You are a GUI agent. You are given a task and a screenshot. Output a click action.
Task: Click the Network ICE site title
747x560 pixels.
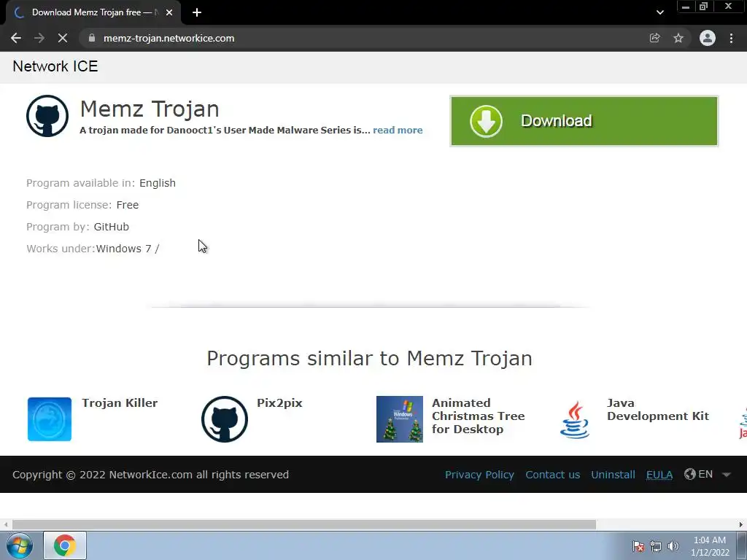pyautogui.click(x=55, y=66)
